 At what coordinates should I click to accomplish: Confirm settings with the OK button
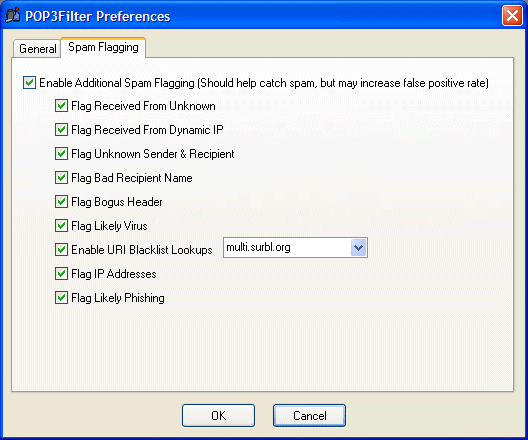point(218,415)
